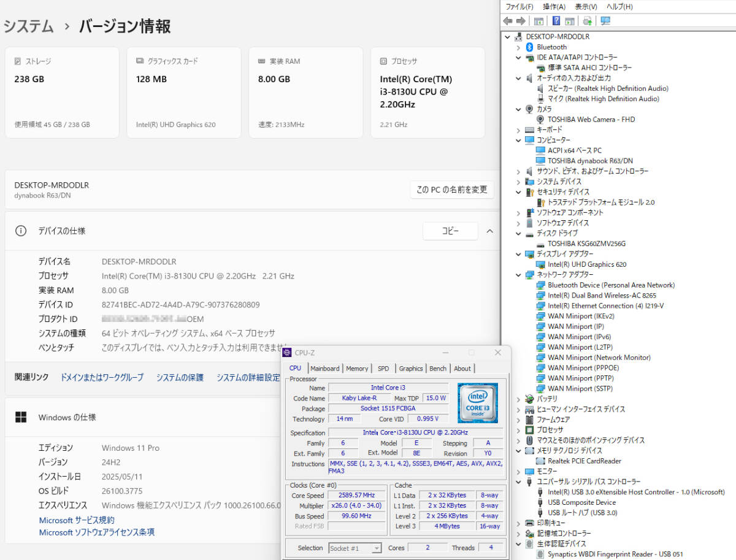
Task: Open the 操作(A) menu
Action: click(x=554, y=7)
